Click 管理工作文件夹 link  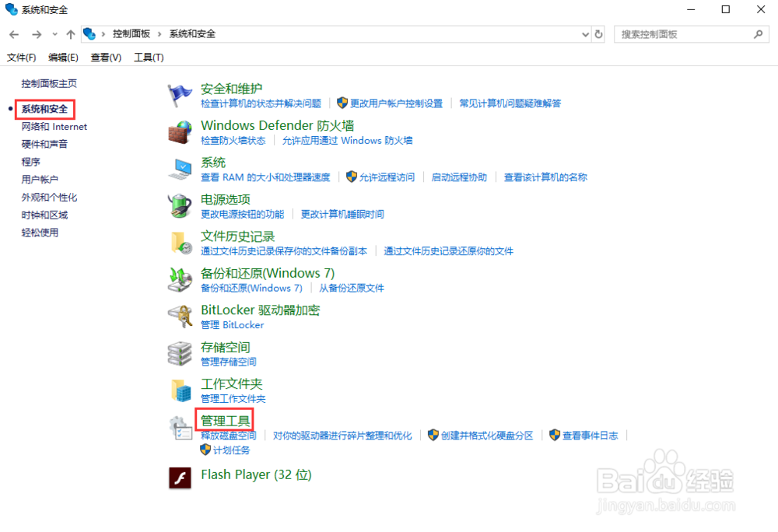point(233,399)
